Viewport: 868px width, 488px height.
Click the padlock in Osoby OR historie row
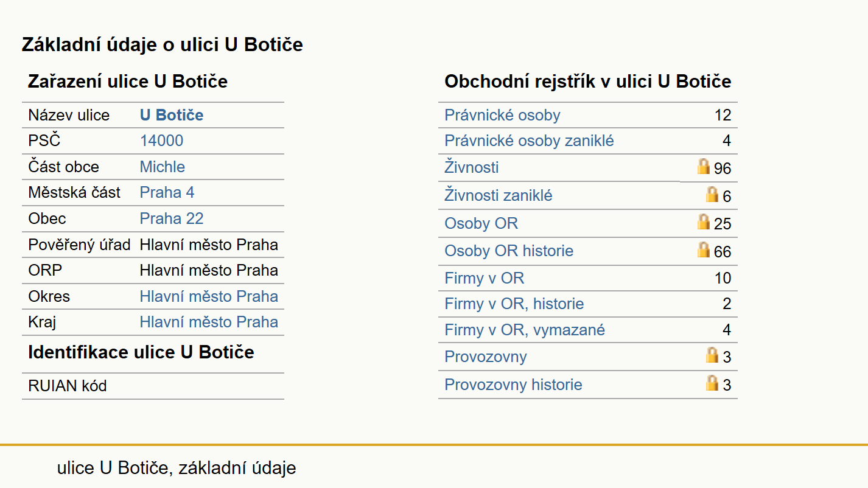(704, 250)
